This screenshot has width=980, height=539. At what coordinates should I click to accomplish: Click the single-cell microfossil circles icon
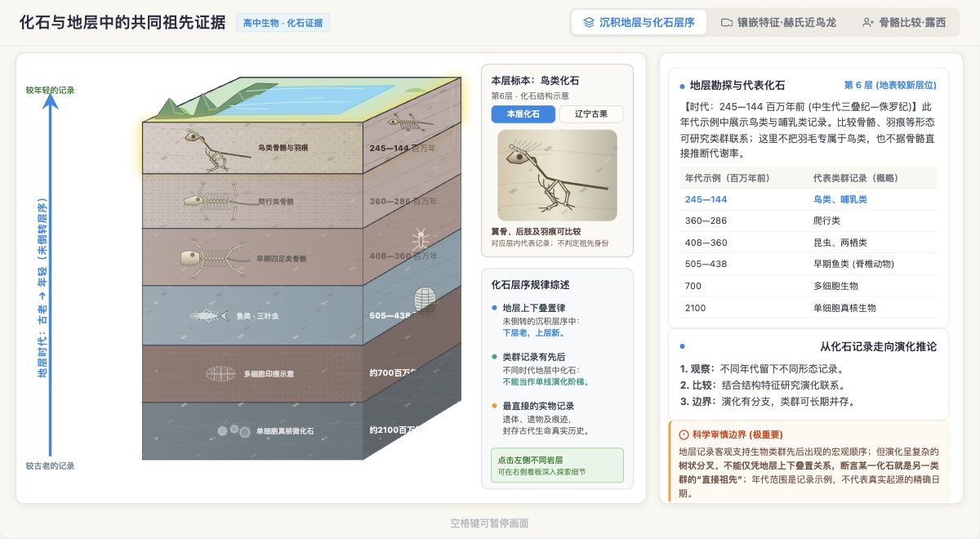click(234, 430)
